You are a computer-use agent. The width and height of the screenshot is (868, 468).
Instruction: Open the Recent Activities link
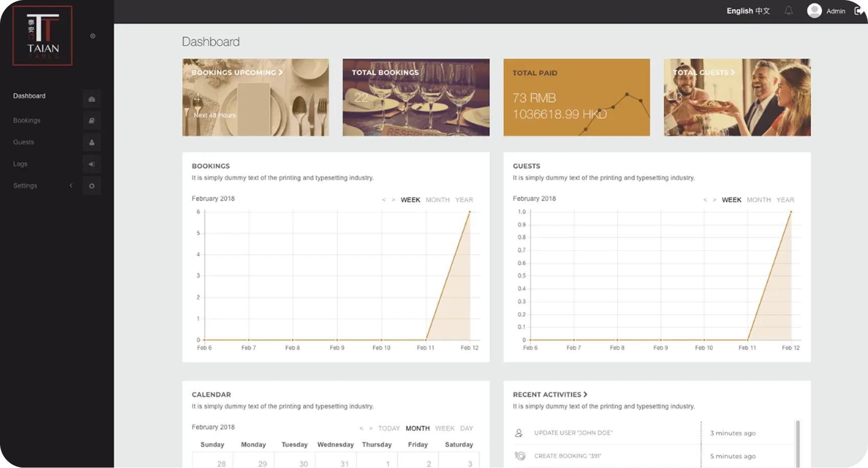550,394
